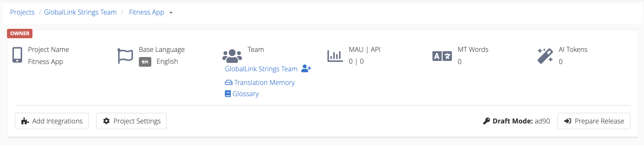Open the Translation Memory link

pyautogui.click(x=264, y=83)
